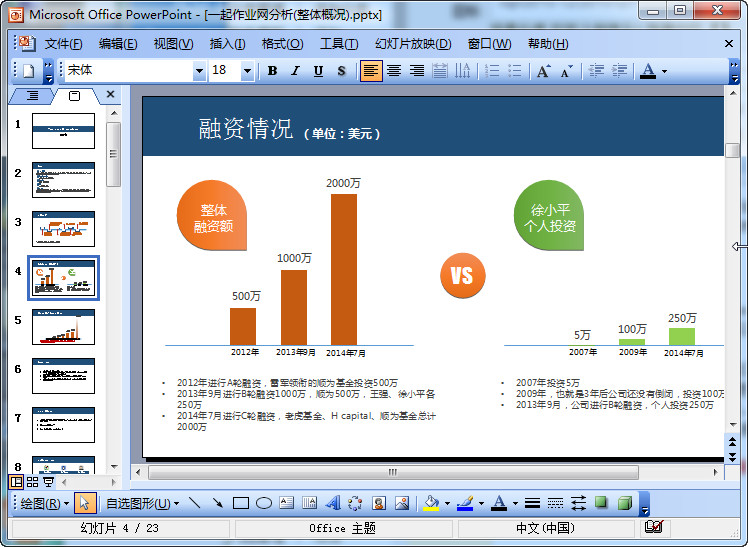Open the font size dropdown
This screenshot has height=547, width=748.
point(247,71)
